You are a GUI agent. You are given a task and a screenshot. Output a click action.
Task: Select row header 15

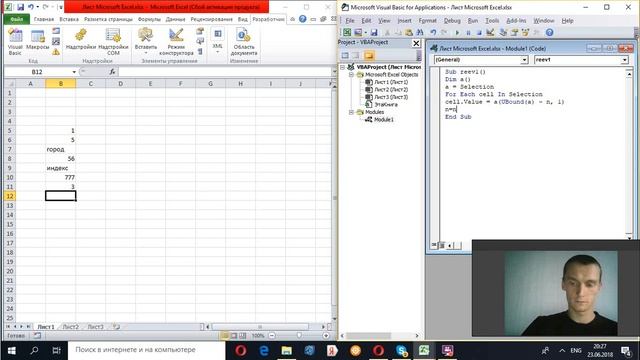[10, 224]
